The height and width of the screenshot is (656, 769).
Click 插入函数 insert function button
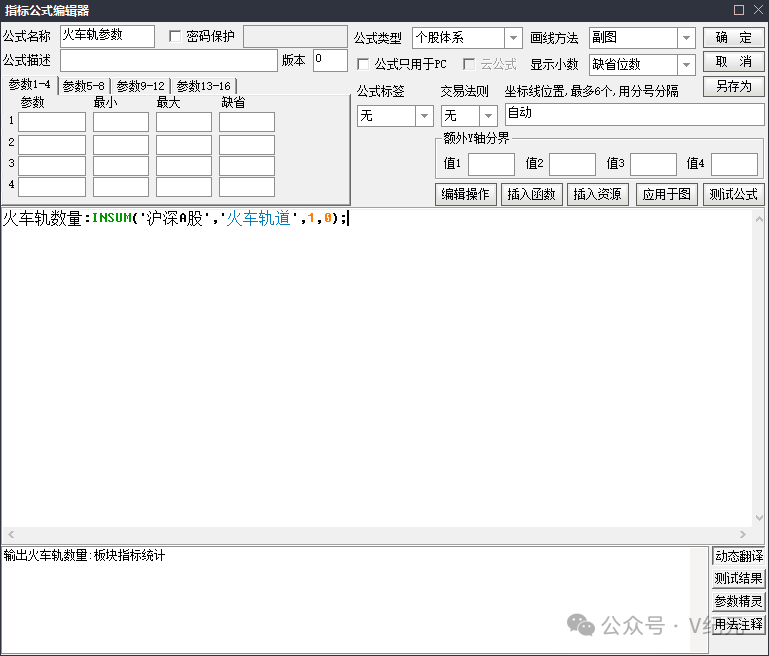tap(532, 195)
